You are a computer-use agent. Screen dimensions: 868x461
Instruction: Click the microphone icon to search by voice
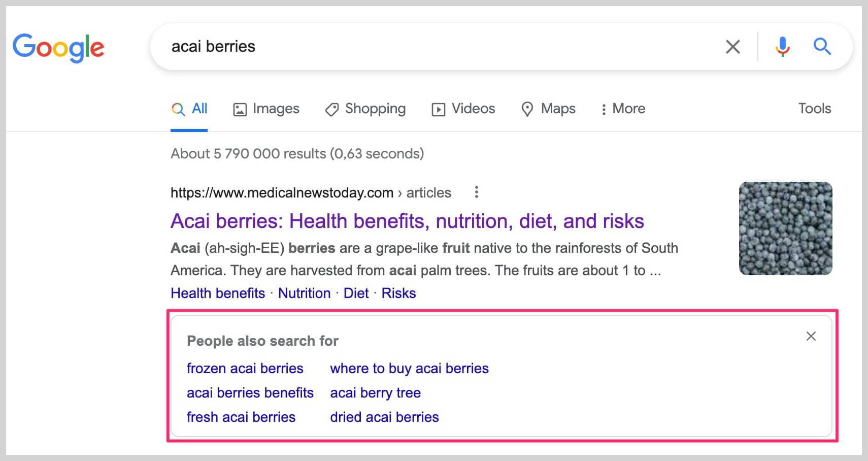pyautogui.click(x=783, y=47)
